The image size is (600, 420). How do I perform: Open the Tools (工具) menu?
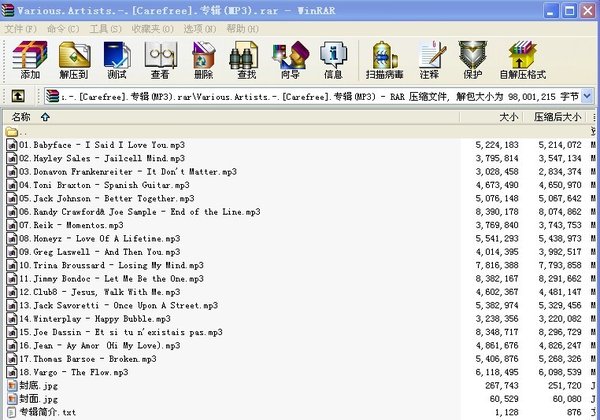pos(106,29)
